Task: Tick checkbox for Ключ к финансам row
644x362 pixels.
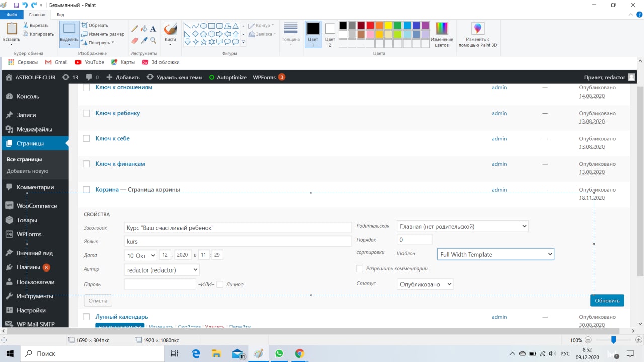Action: pyautogui.click(x=86, y=164)
